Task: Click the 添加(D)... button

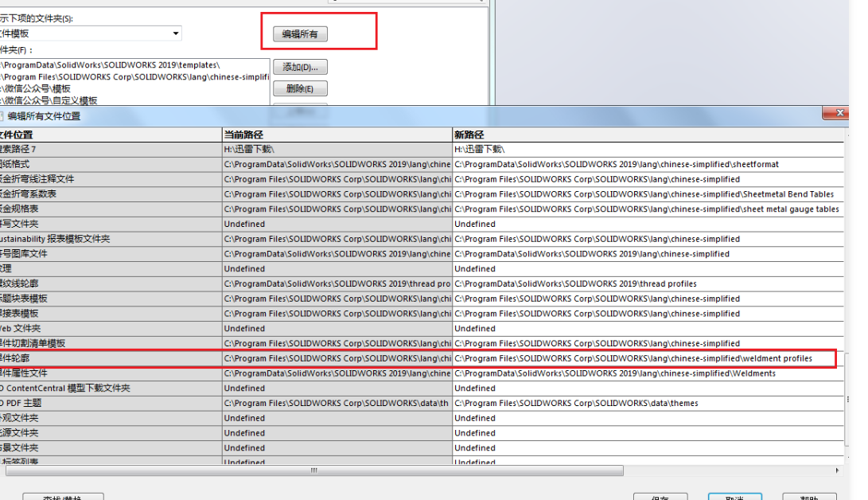Action: pos(300,67)
